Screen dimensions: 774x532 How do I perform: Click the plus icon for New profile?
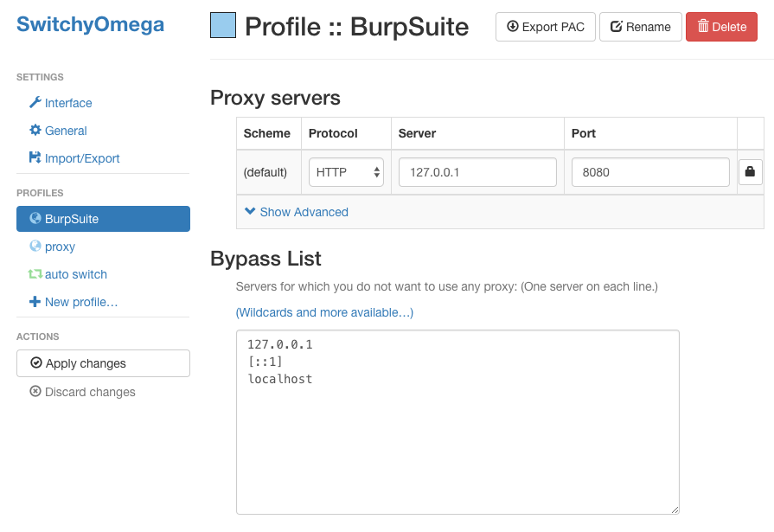pos(35,302)
